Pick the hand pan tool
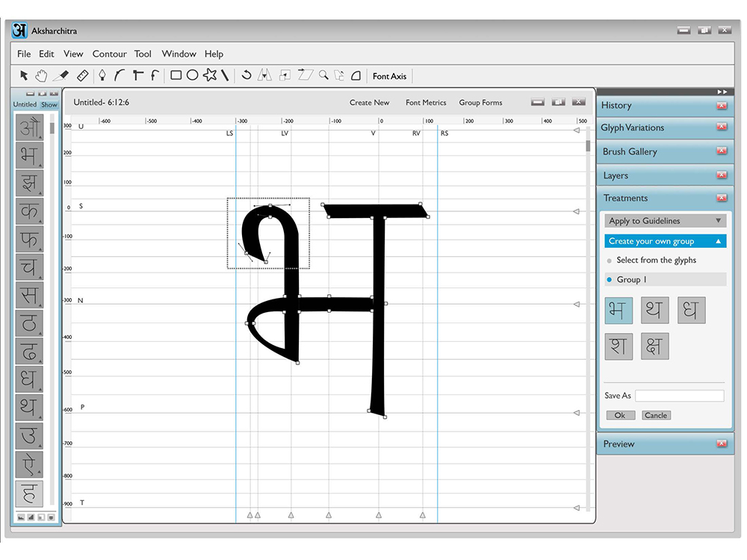This screenshot has height=560, width=747. coord(41,75)
